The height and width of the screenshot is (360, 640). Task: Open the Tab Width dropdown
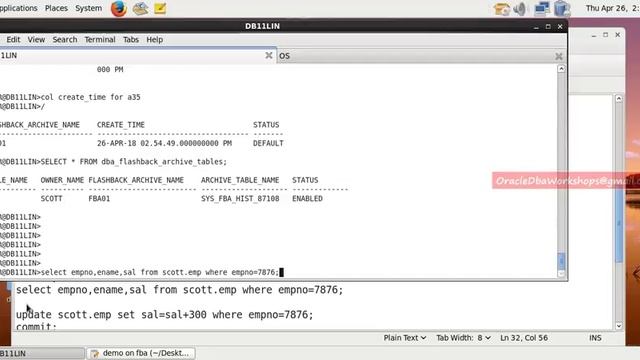pos(463,338)
